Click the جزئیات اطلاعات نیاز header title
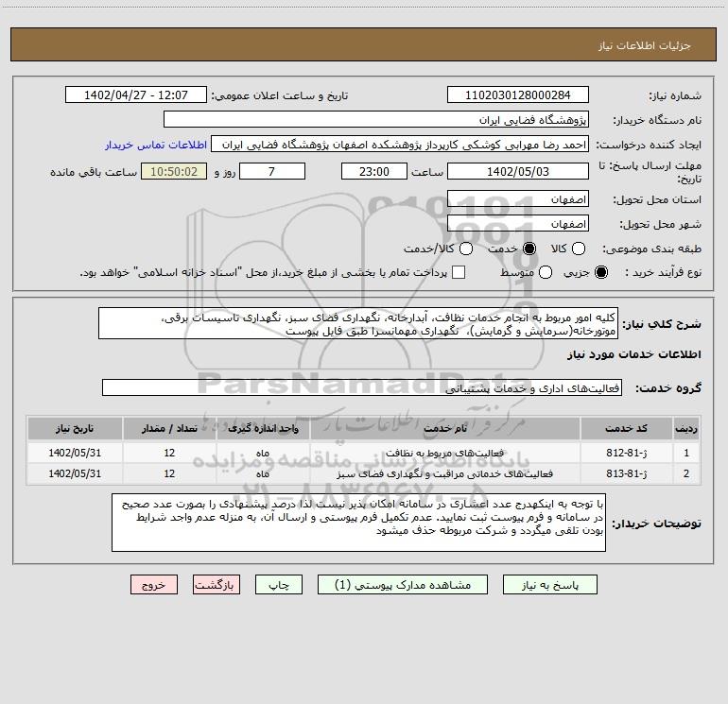 pos(645,45)
